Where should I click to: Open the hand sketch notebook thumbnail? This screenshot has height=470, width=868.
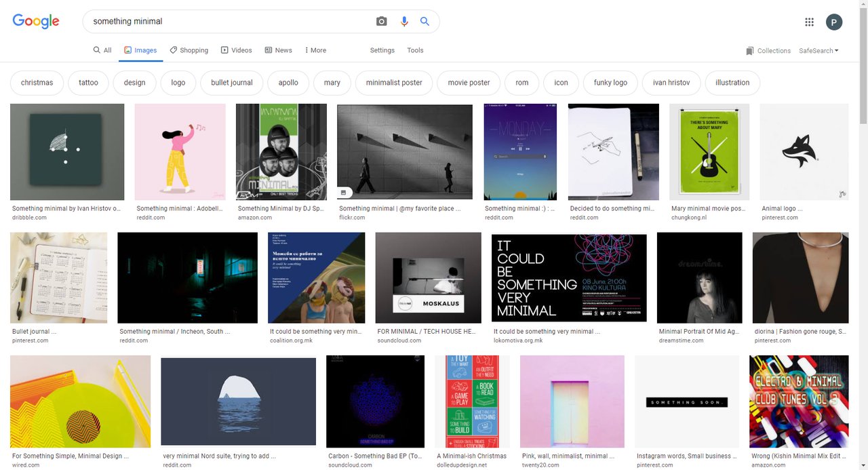[x=614, y=152]
